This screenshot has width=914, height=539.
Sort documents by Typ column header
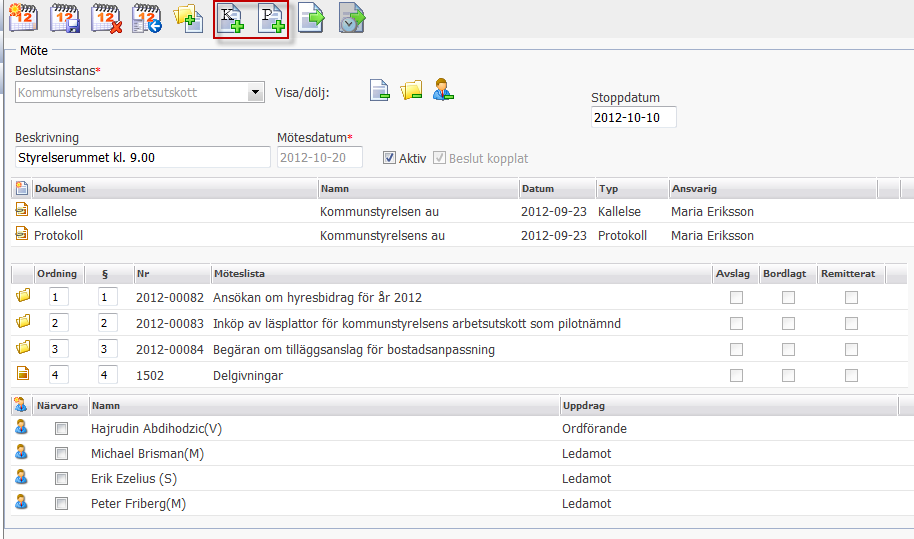(x=609, y=189)
